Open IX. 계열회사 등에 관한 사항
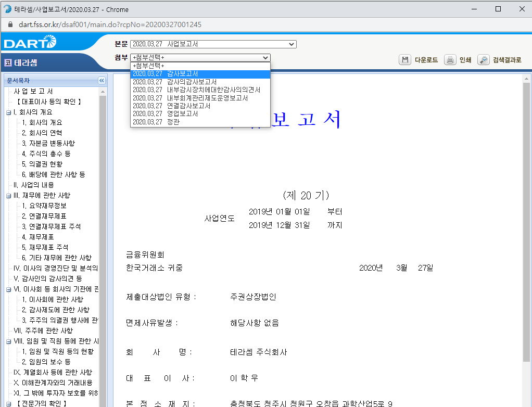Viewport: 532px width, 407px height. pos(53,373)
